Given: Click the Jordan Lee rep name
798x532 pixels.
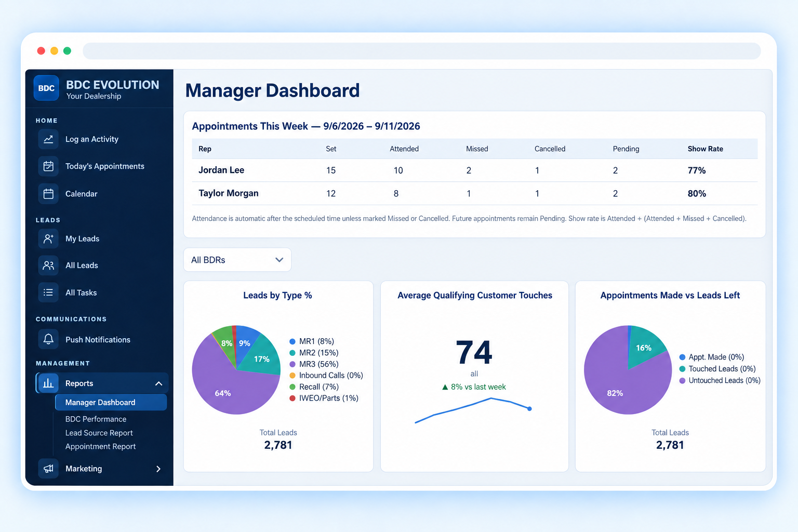Looking at the screenshot, I should (221, 170).
